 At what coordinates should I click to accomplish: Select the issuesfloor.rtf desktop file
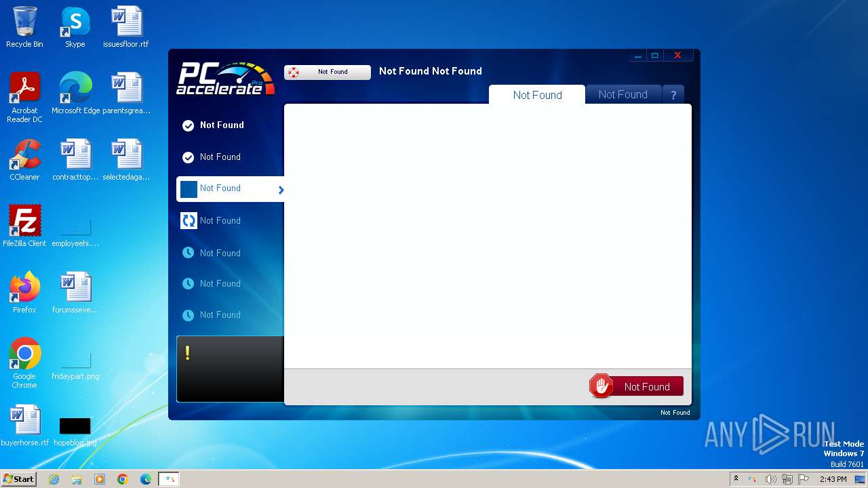point(126,28)
